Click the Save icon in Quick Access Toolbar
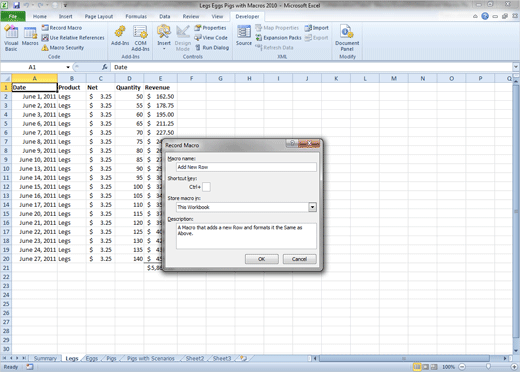Image resolution: width=520 pixels, height=372 pixels. (16, 5)
